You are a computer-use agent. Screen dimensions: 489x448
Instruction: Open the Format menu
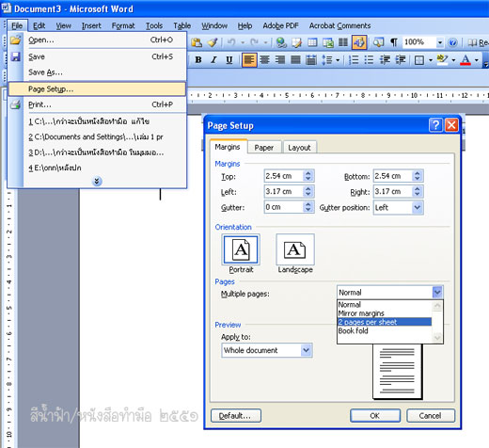point(123,25)
